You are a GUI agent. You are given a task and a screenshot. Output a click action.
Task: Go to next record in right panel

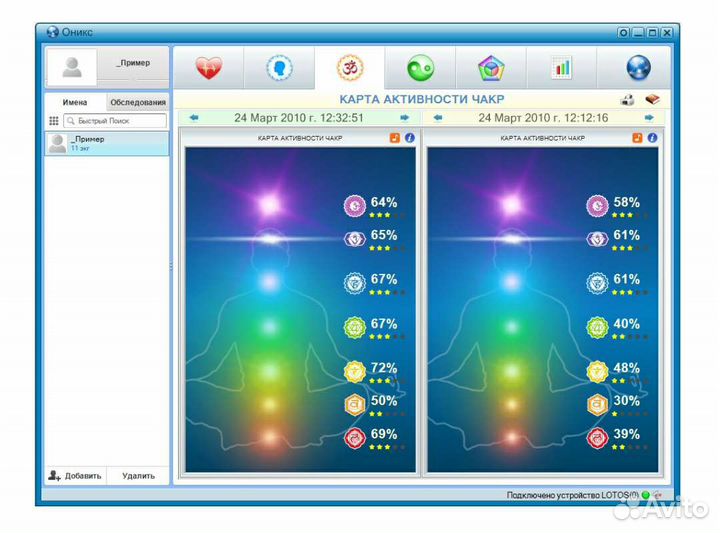648,118
